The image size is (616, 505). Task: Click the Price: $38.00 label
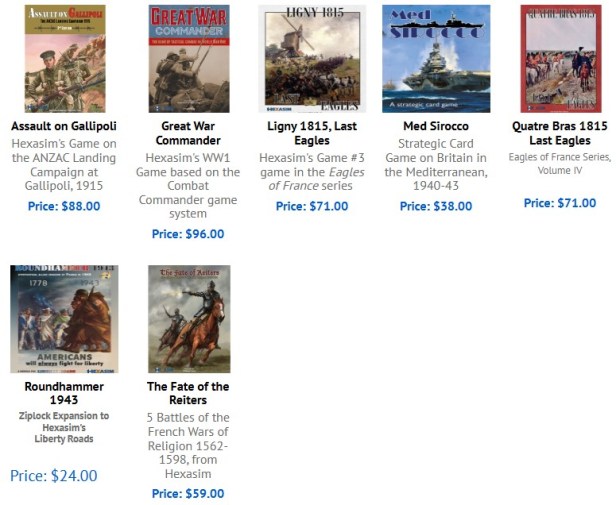436,206
